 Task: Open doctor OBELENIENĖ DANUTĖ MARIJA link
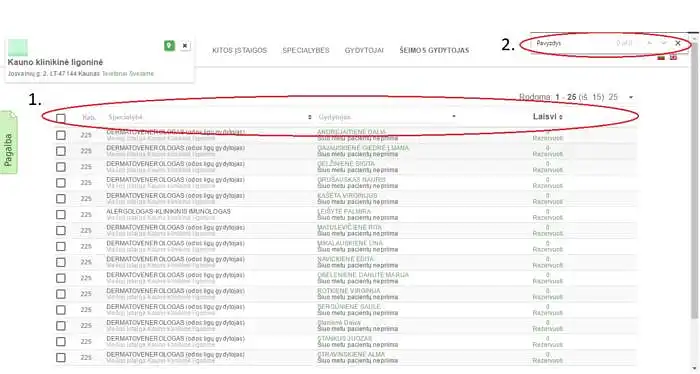click(x=363, y=275)
